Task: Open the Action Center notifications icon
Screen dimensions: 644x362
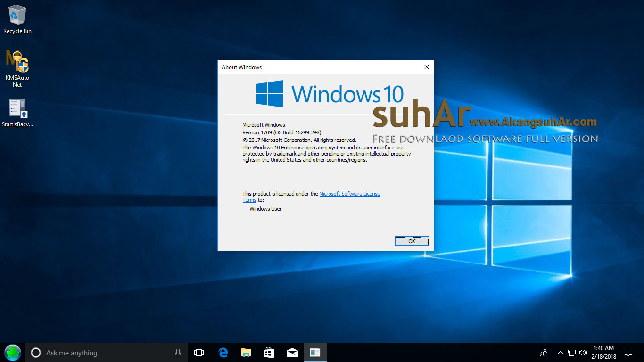Action: pyautogui.click(x=628, y=353)
